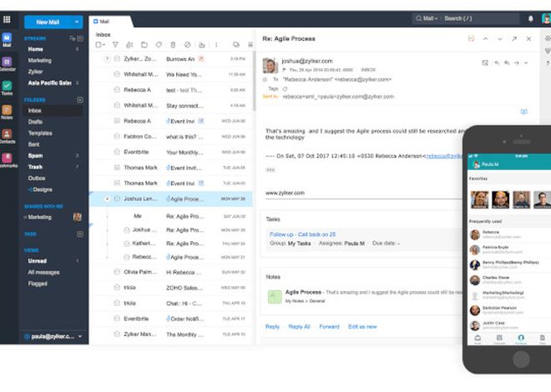Open the more options menu in inbox toolbar
This screenshot has width=551, height=392.
point(216,44)
